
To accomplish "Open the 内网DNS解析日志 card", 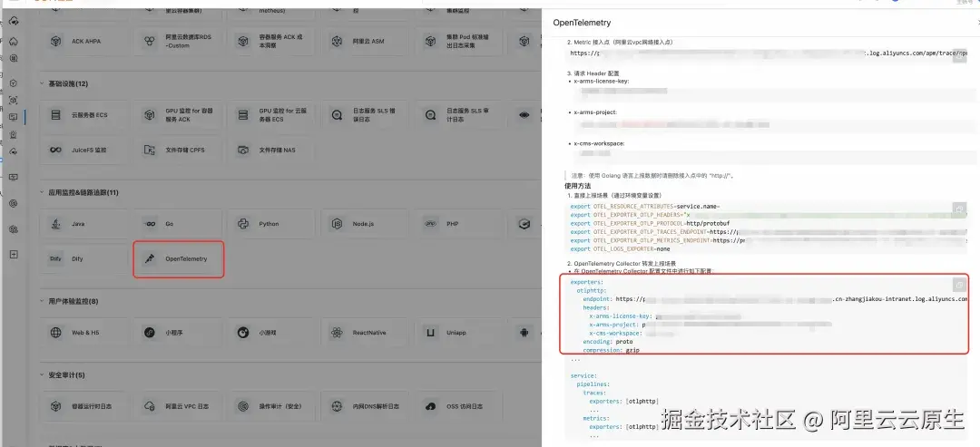I will point(365,406).
